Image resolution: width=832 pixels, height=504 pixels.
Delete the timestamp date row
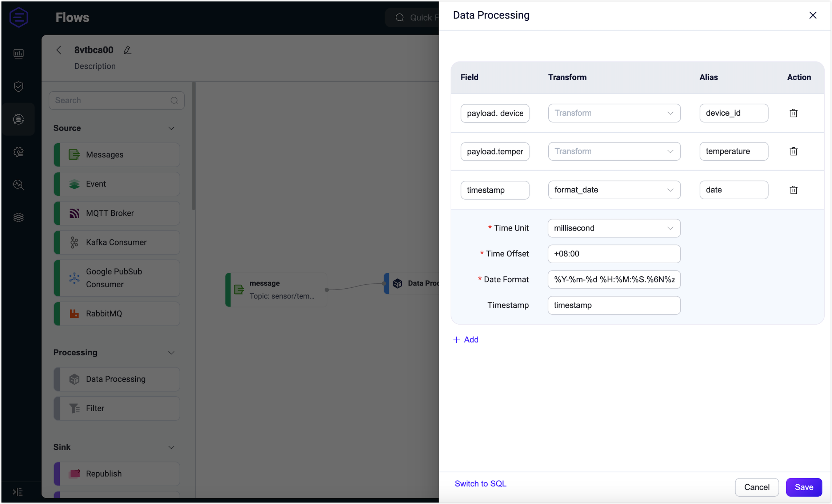[793, 190]
